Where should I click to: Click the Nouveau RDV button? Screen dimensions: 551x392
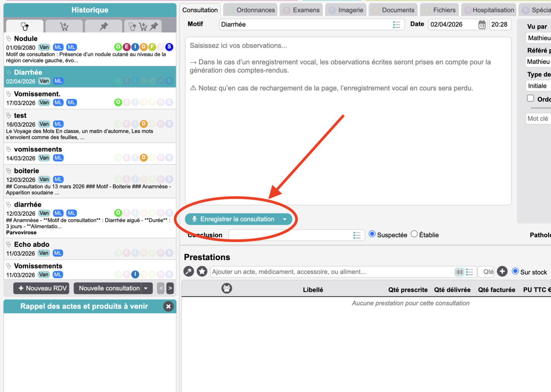(x=42, y=288)
